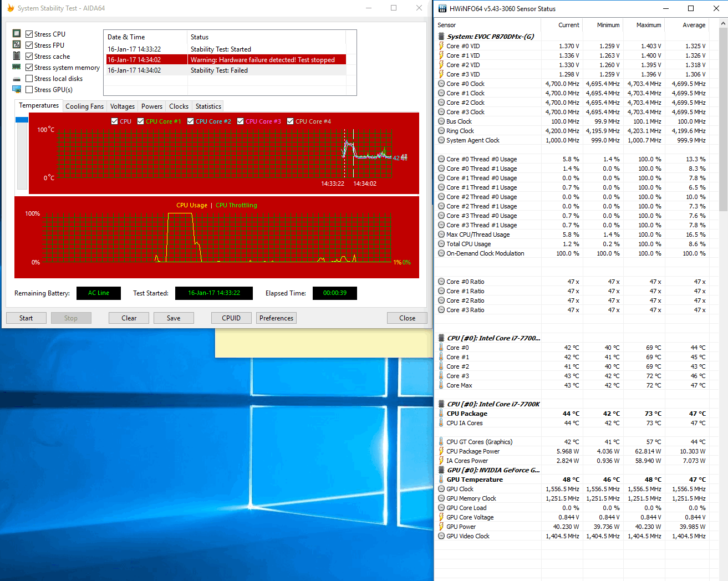
Task: Open the Cooling Fans tab
Action: tap(84, 106)
